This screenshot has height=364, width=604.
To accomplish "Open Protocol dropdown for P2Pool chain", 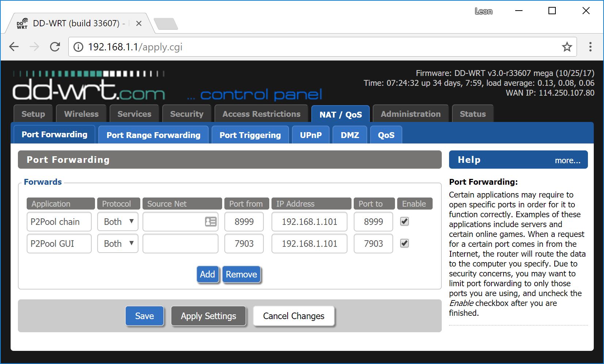I will (118, 222).
